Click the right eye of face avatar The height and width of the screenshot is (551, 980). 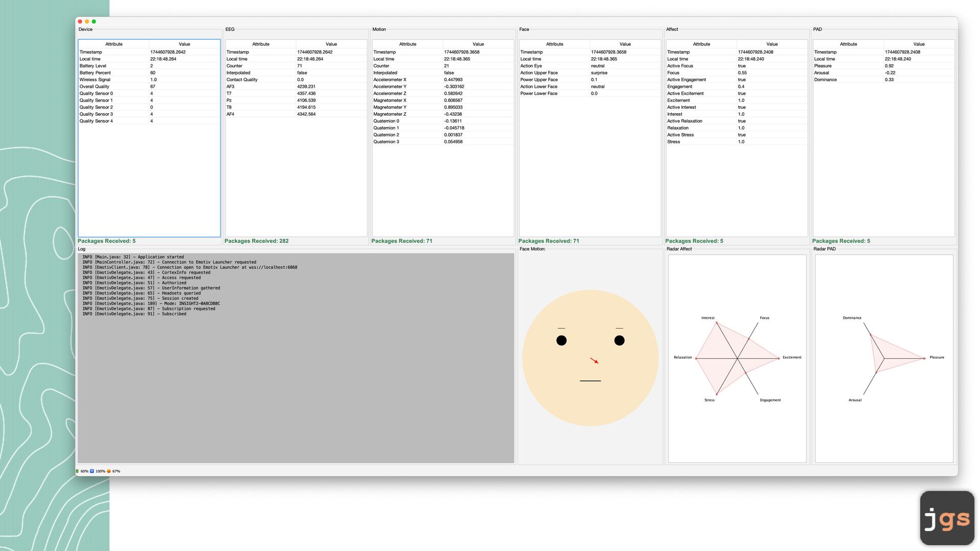619,340
